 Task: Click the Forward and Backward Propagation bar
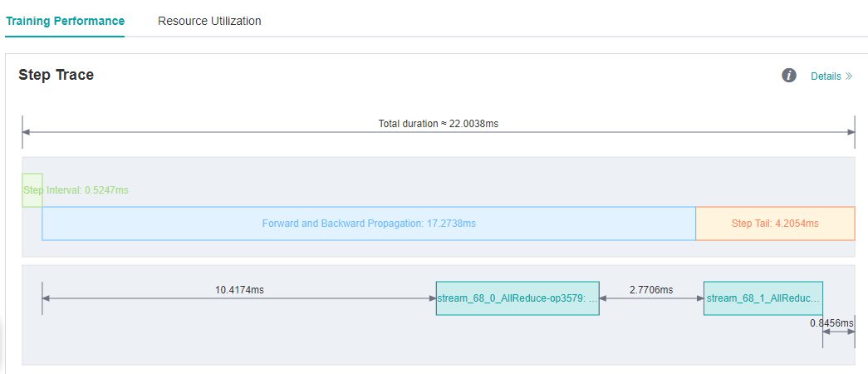368,224
